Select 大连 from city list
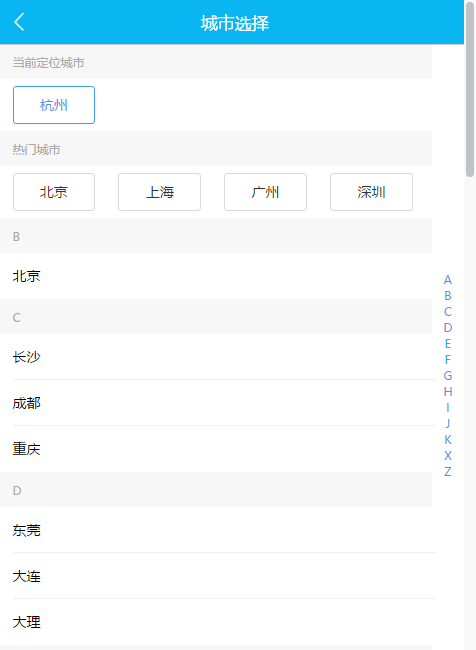The image size is (476, 650). click(216, 576)
